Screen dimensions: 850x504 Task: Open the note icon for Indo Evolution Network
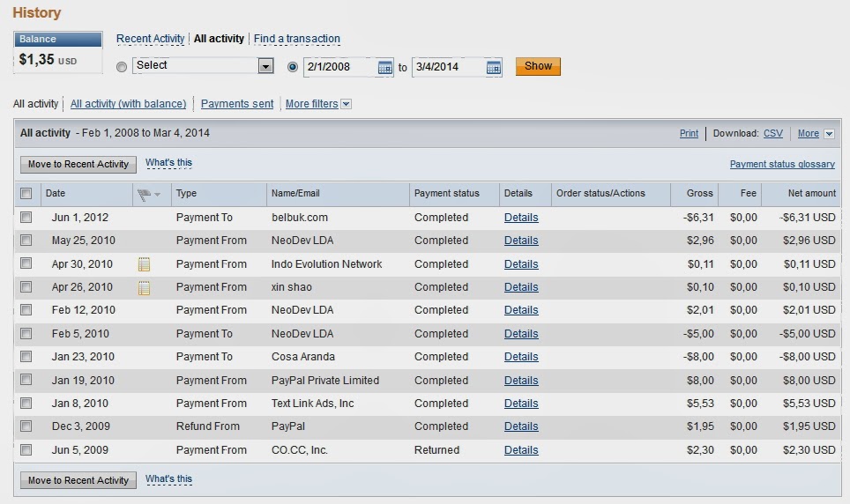coord(144,264)
